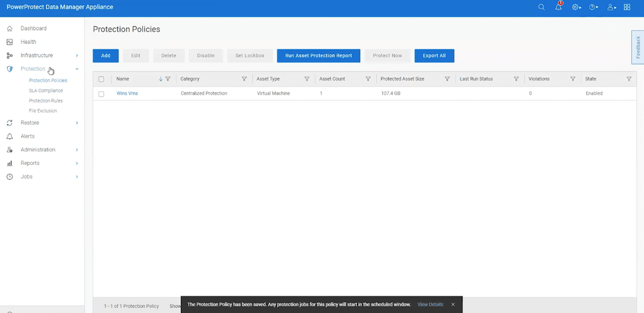Screen dimensions: 644x313
Task: Click the Health monitor icon
Action: click(x=10, y=42)
